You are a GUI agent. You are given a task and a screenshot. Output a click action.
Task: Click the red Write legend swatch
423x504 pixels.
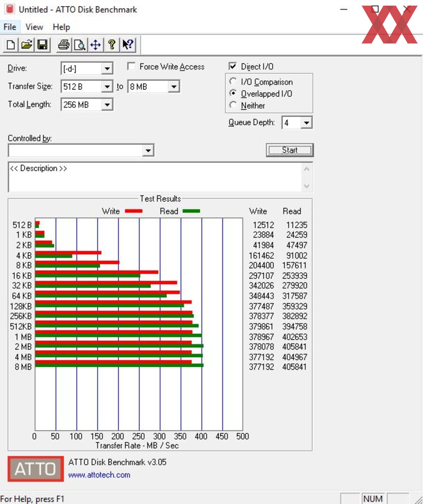pyautogui.click(x=134, y=211)
